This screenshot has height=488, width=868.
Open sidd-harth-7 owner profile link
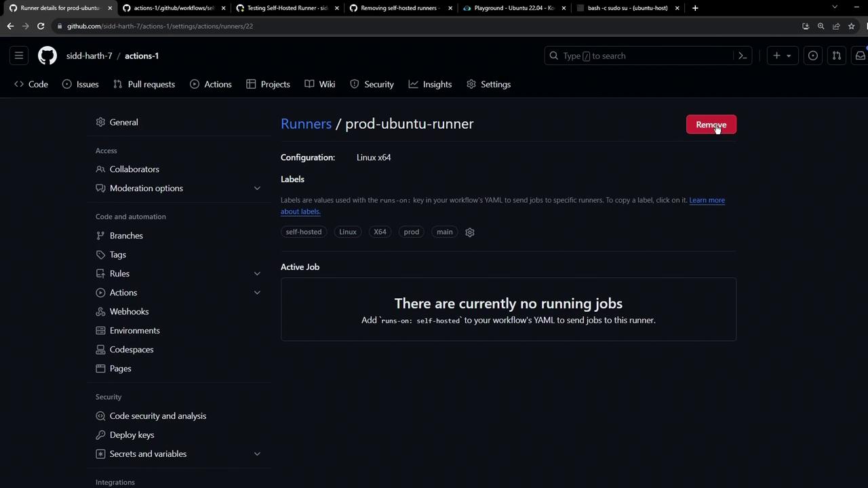click(x=90, y=56)
